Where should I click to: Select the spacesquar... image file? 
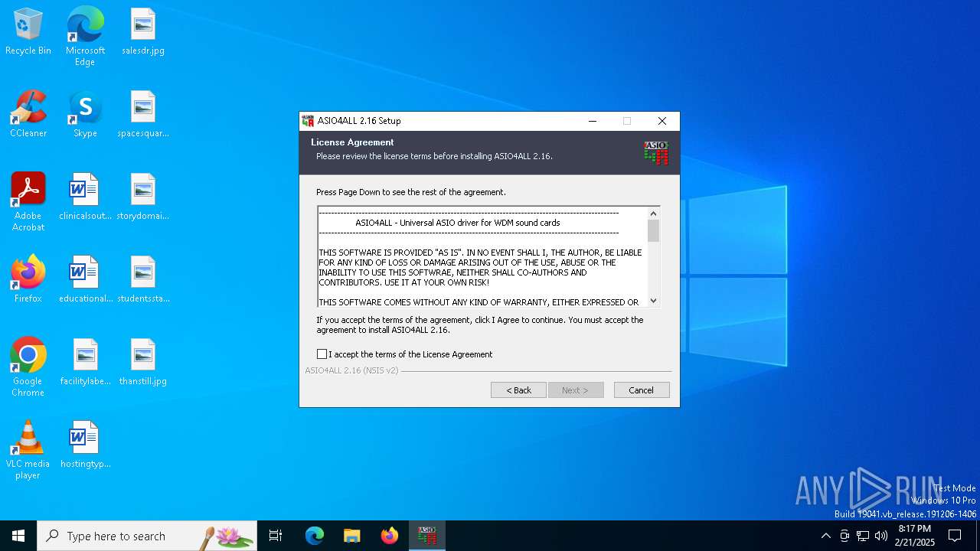tap(143, 113)
